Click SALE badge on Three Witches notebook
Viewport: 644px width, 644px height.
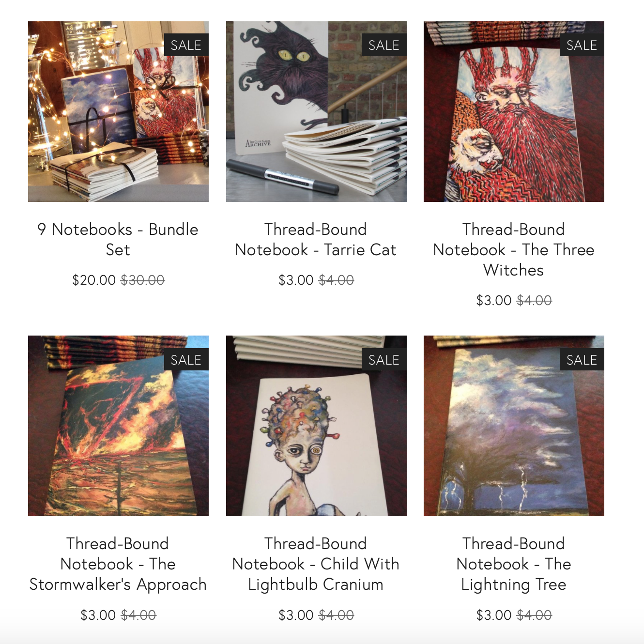tap(582, 45)
